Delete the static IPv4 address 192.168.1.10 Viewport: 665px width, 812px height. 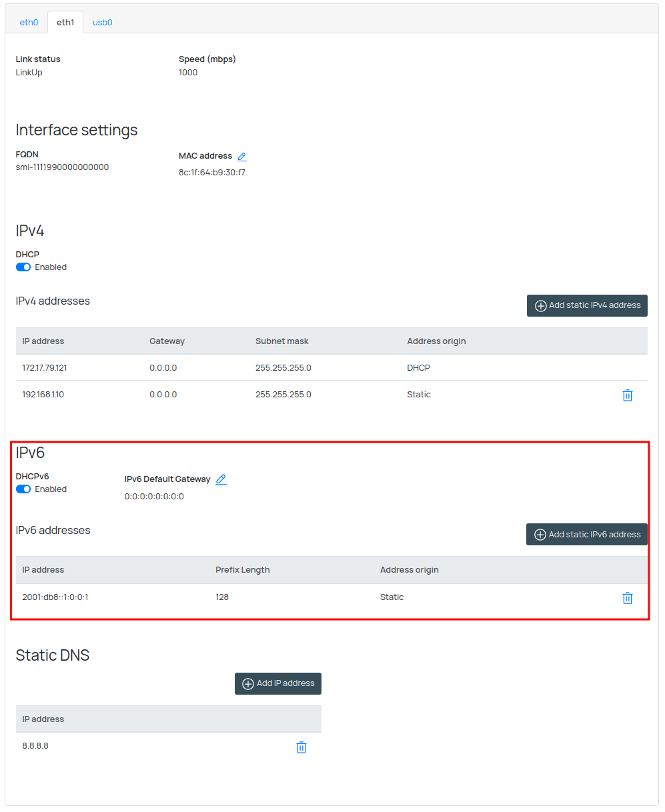click(627, 395)
